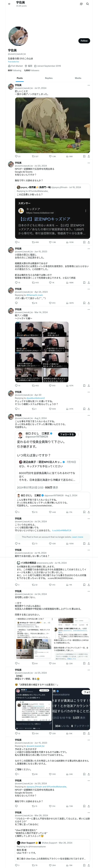The image size is (98, 868).
Task: Open the Media tab
Action: coord(78,78)
